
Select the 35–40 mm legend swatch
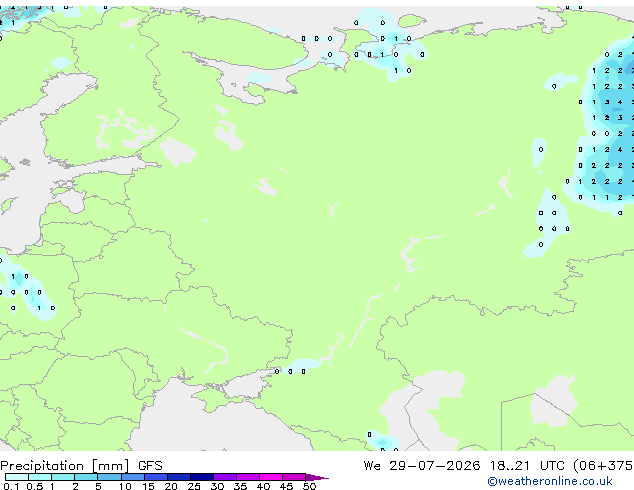point(247,477)
